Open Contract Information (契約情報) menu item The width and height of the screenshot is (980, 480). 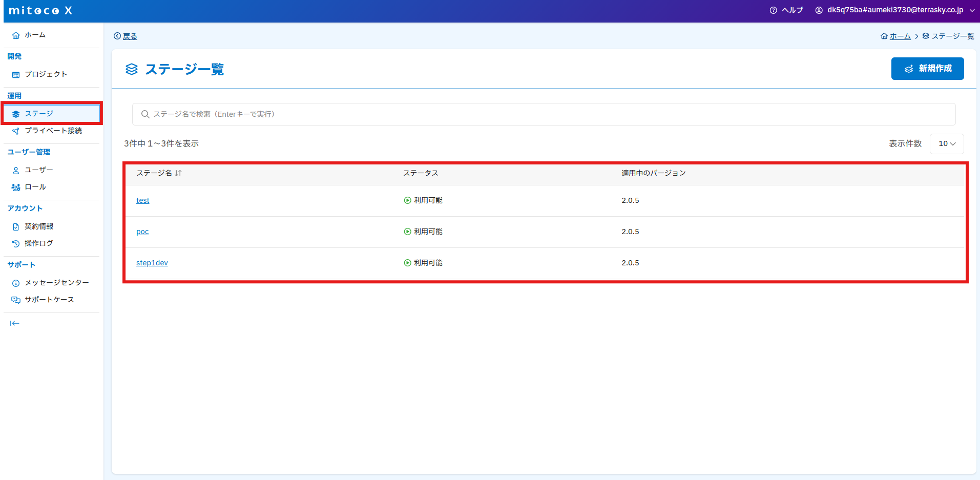click(x=39, y=226)
